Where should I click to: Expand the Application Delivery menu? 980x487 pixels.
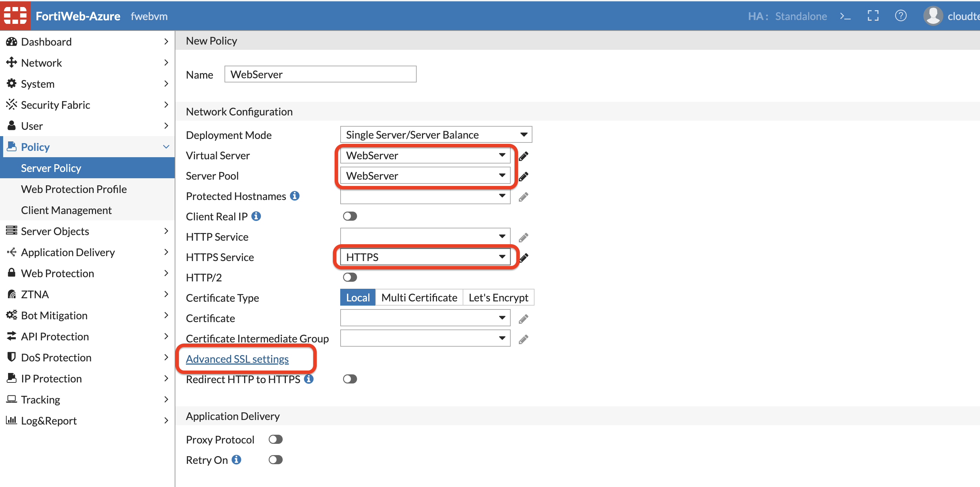tap(87, 252)
